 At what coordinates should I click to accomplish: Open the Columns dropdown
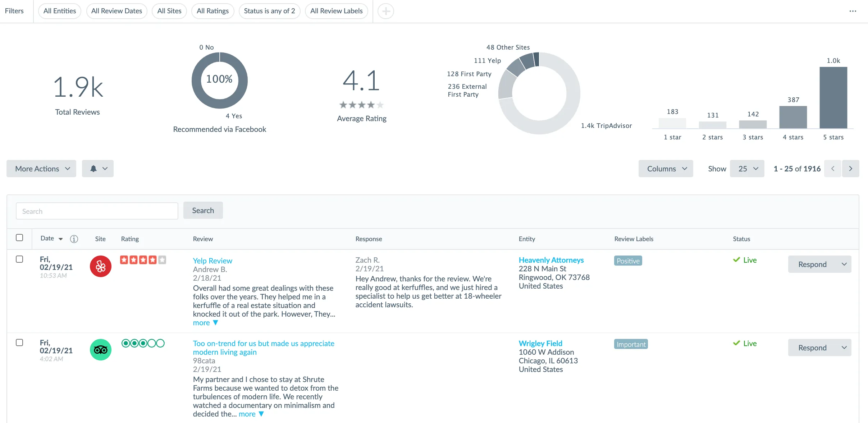666,169
